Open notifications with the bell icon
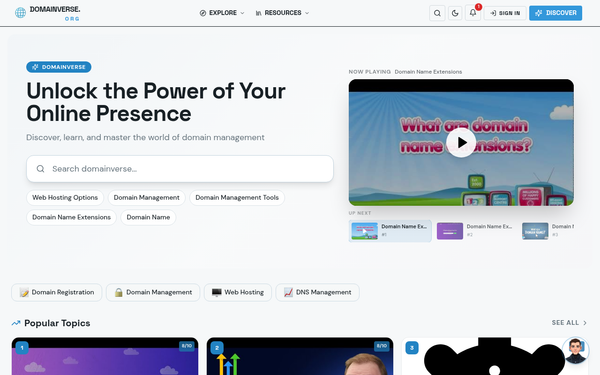This screenshot has height=375, width=600. (473, 13)
